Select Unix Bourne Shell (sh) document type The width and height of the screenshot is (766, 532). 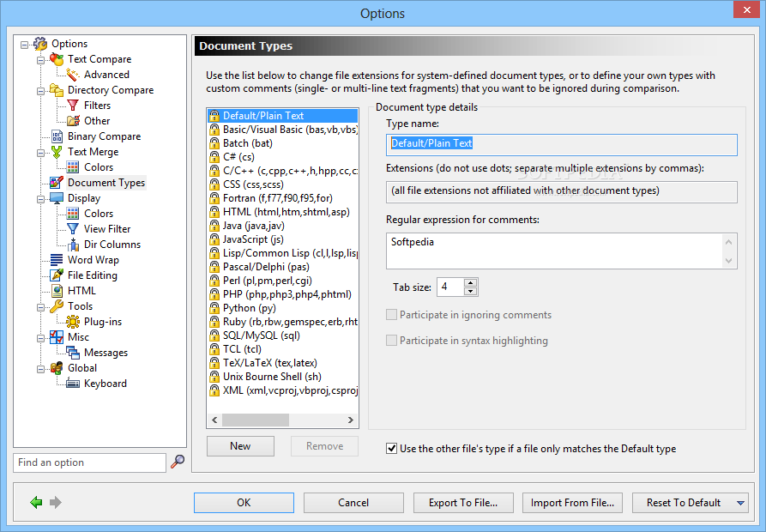tap(282, 377)
